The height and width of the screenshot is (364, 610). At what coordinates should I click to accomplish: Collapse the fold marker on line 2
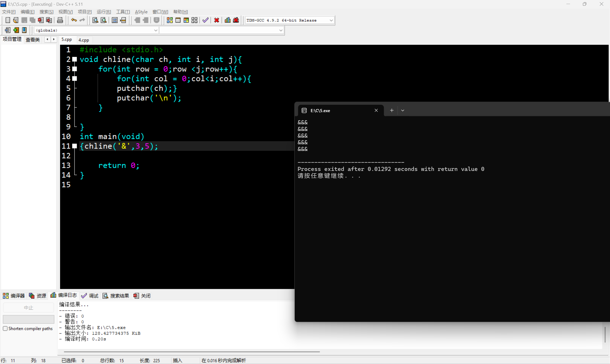click(x=75, y=59)
